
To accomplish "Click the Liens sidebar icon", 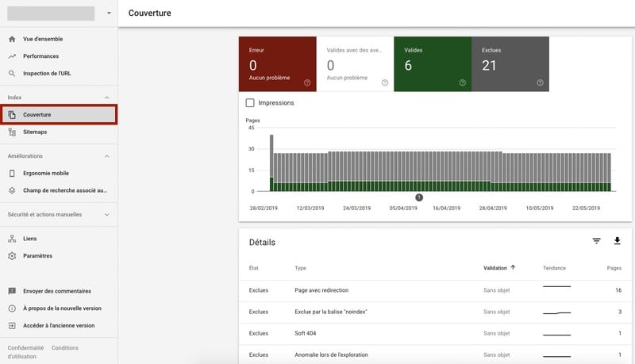I will point(12,239).
